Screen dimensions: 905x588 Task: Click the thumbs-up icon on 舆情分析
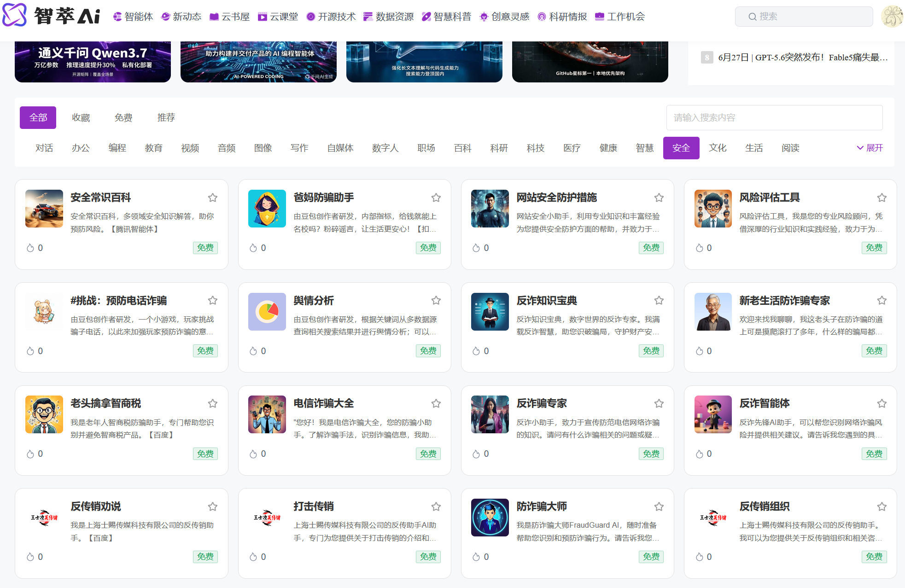[253, 351]
